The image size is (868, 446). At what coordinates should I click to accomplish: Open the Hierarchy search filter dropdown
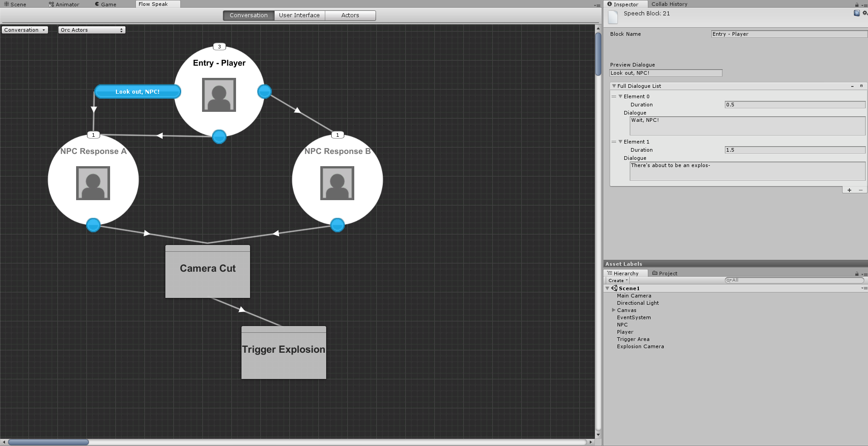[729, 280]
